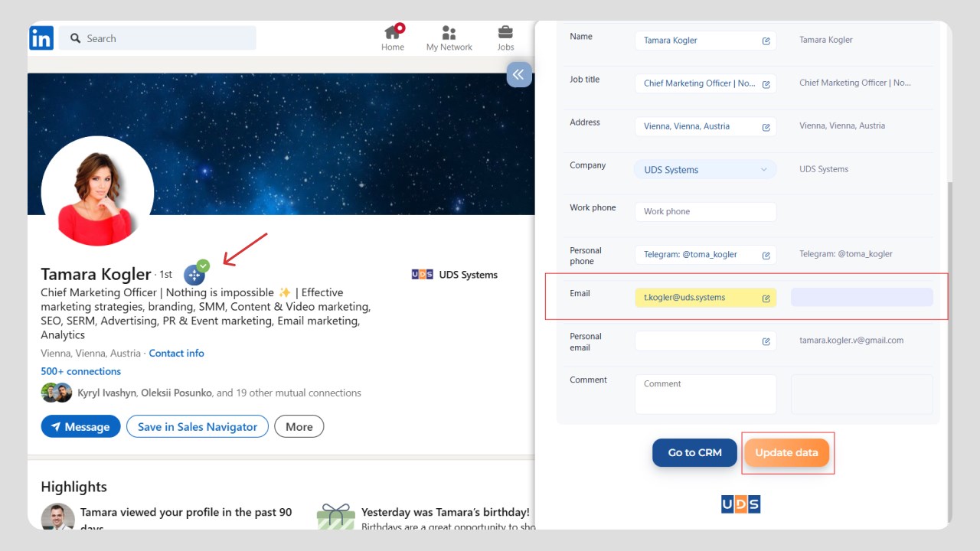Expand the Company dropdown UDS Systems
The height and width of the screenshot is (551, 980).
click(705, 170)
